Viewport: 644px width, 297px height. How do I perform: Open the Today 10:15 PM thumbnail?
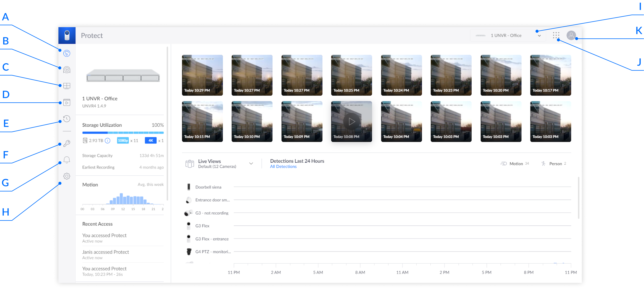(x=202, y=122)
